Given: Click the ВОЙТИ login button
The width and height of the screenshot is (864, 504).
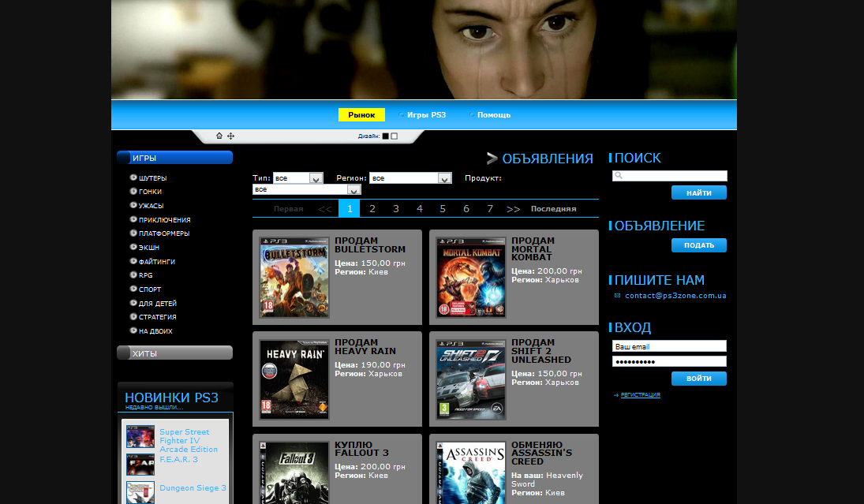Looking at the screenshot, I should click(x=698, y=379).
